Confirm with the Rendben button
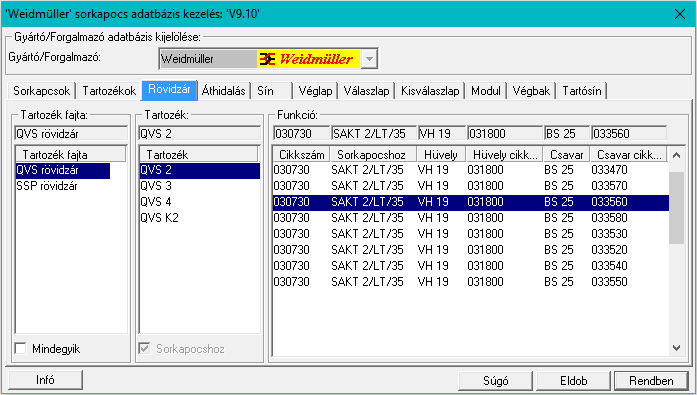Screen dimensions: 697x395 click(651, 381)
